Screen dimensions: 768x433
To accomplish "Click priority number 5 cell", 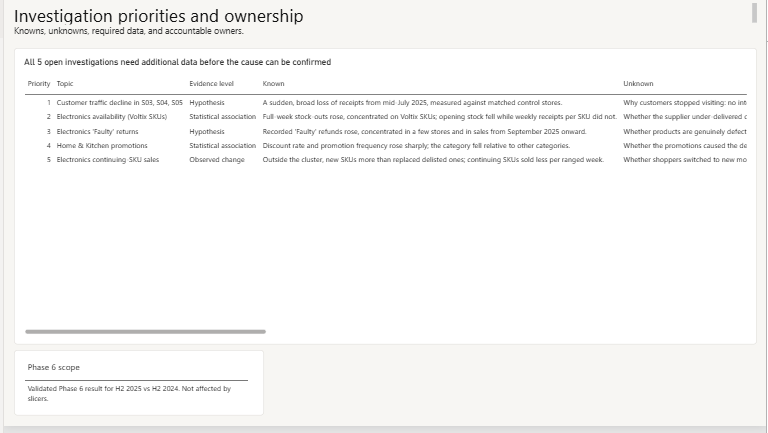I will pos(48,160).
